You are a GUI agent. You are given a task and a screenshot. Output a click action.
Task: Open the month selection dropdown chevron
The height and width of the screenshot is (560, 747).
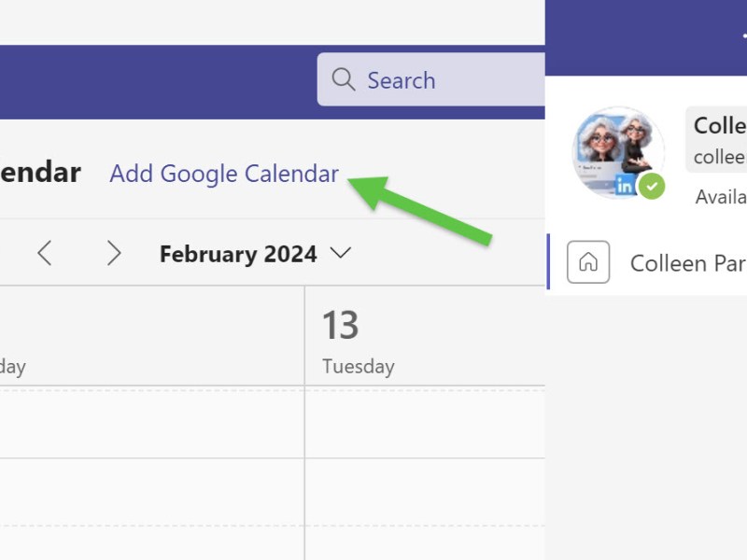click(340, 253)
